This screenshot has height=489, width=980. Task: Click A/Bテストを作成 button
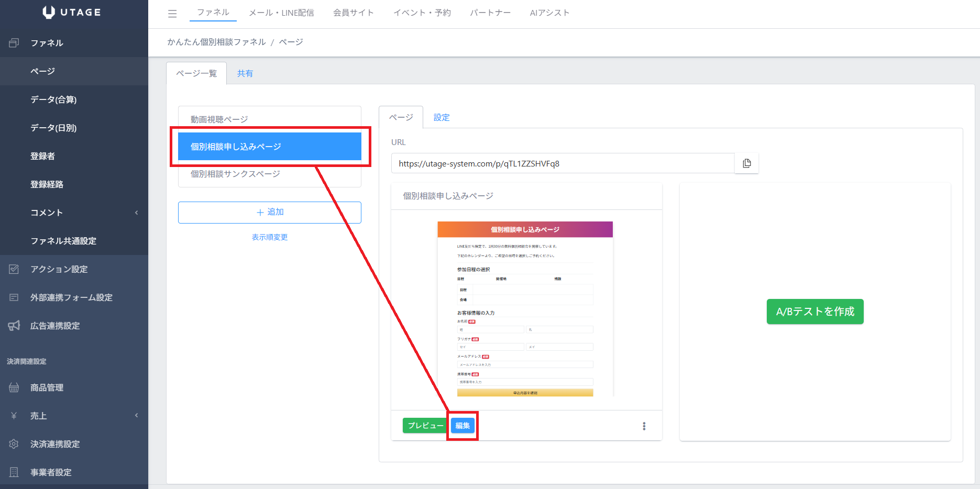pos(814,312)
